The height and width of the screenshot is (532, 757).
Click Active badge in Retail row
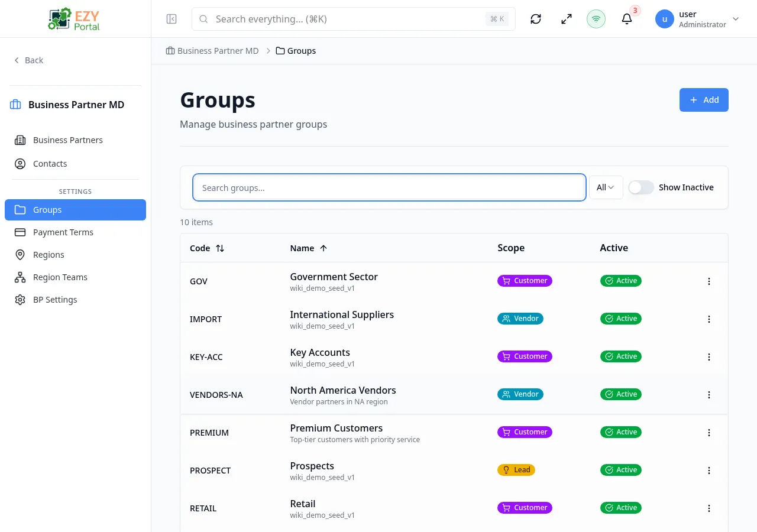(x=620, y=508)
